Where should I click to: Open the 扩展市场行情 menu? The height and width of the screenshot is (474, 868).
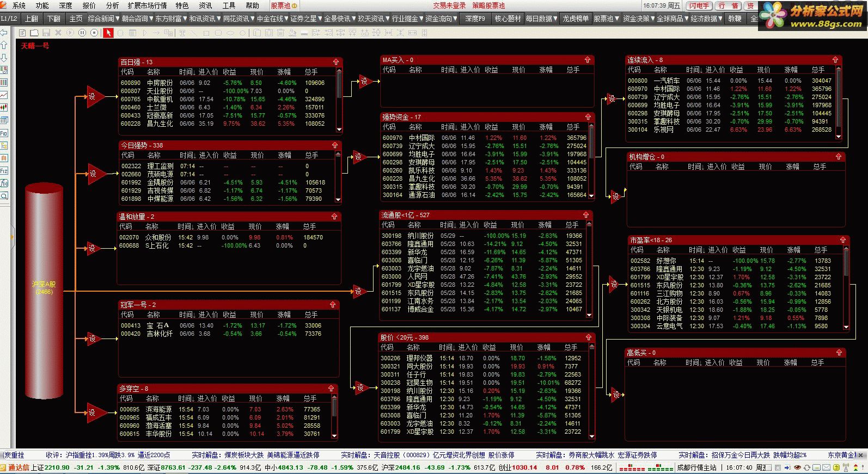point(147,5)
